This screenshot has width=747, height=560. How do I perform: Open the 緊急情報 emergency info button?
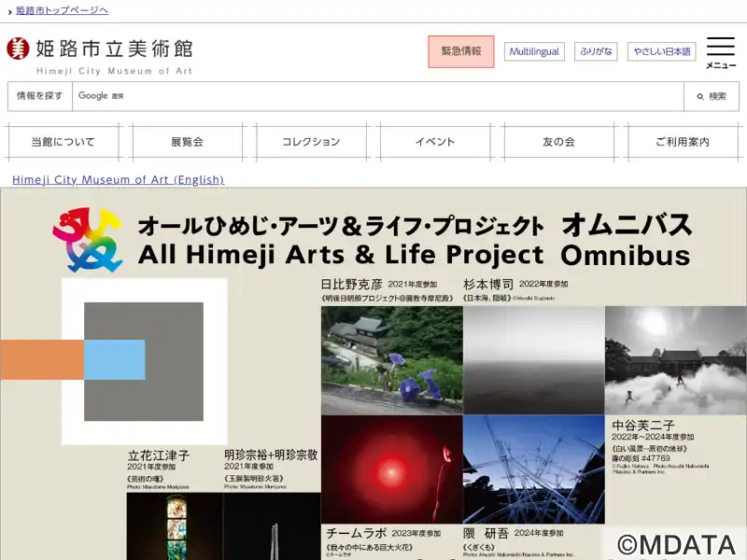tap(460, 51)
